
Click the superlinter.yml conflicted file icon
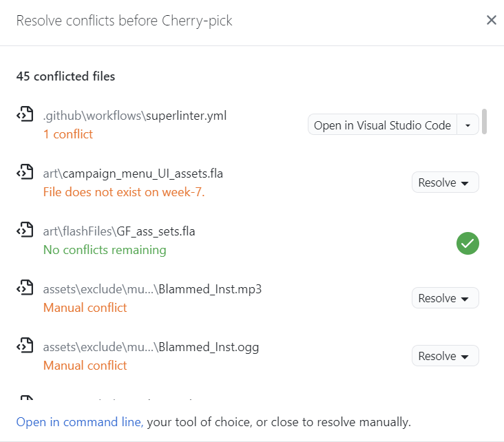(x=25, y=116)
